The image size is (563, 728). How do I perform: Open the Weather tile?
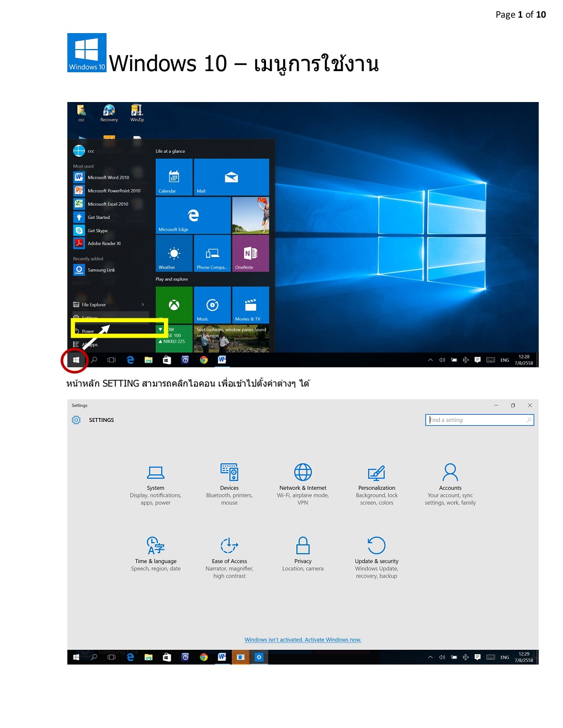[174, 254]
